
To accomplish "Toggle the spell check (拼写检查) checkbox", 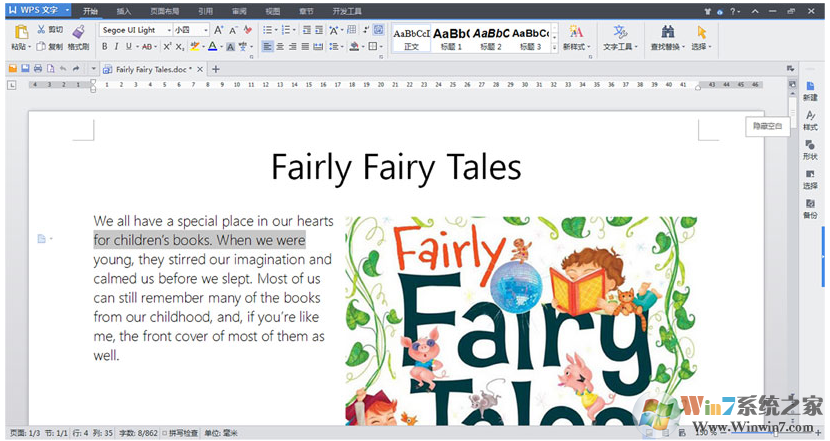I will (x=164, y=432).
